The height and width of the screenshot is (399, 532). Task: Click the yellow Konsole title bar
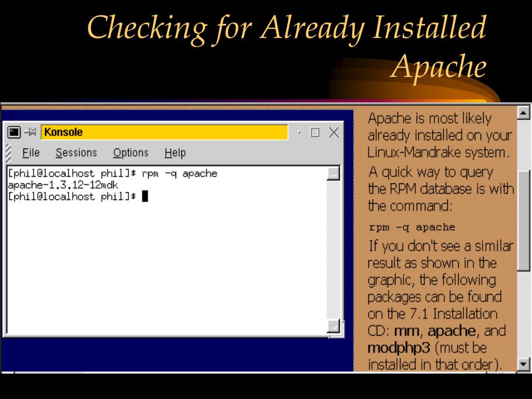[x=164, y=132]
